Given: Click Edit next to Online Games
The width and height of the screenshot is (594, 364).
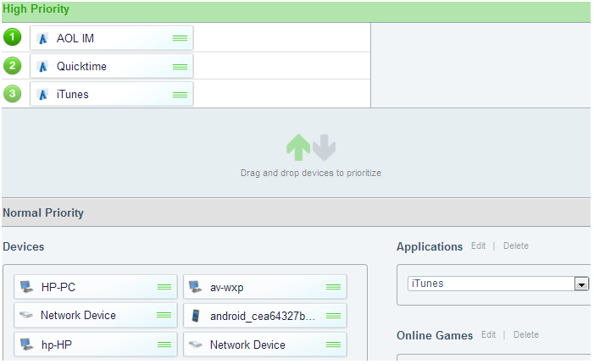Looking at the screenshot, I should click(488, 335).
